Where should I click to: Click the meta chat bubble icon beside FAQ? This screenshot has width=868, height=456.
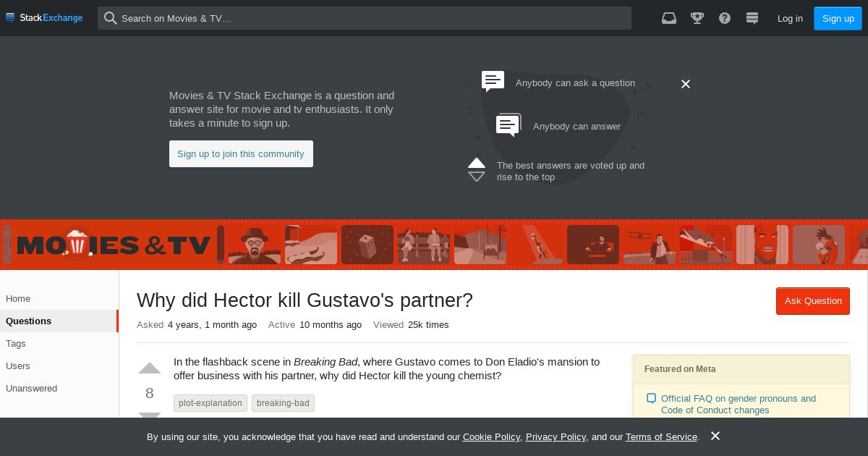(x=651, y=398)
